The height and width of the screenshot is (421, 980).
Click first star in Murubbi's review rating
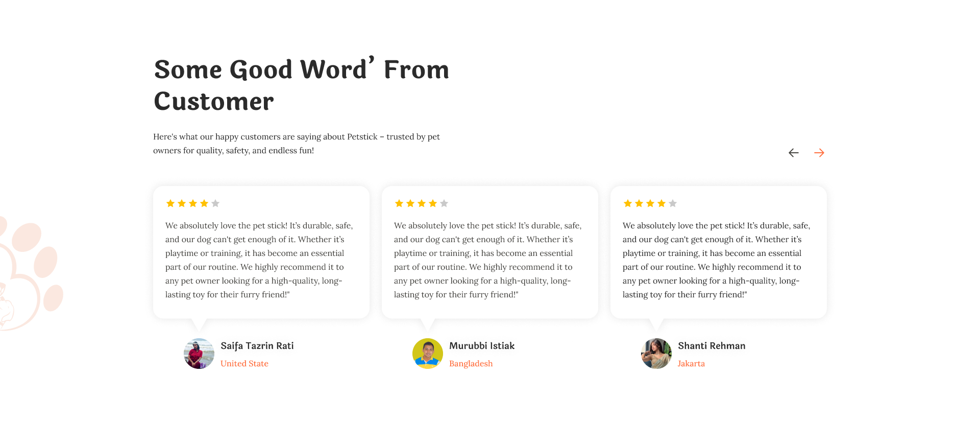tap(399, 203)
